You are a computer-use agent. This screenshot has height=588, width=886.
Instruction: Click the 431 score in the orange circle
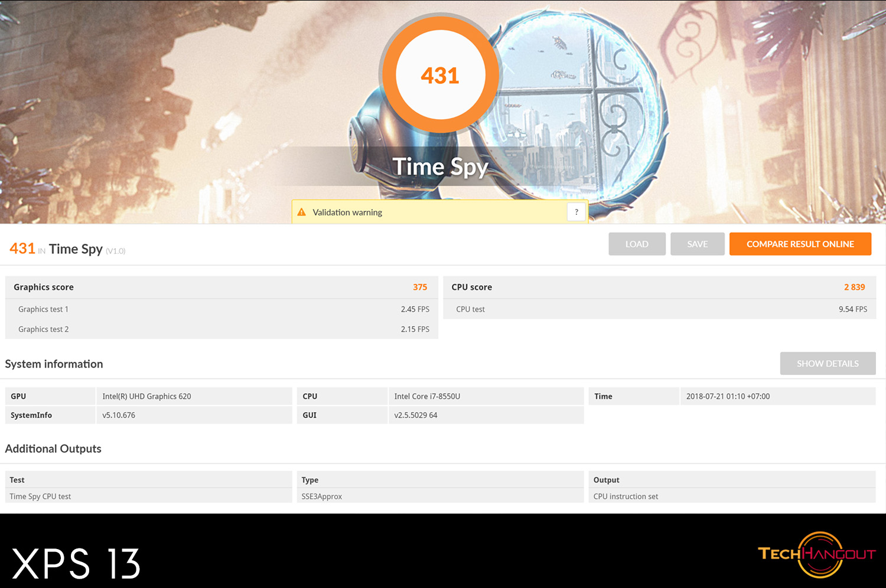point(440,76)
